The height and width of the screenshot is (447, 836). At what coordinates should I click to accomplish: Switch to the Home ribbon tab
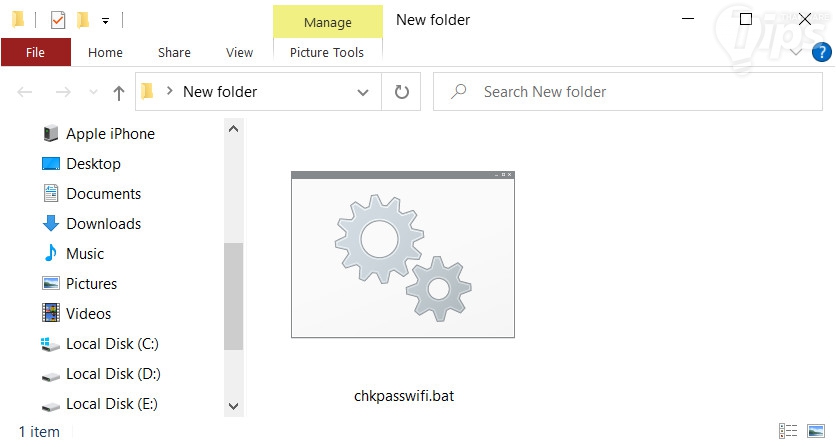click(105, 52)
